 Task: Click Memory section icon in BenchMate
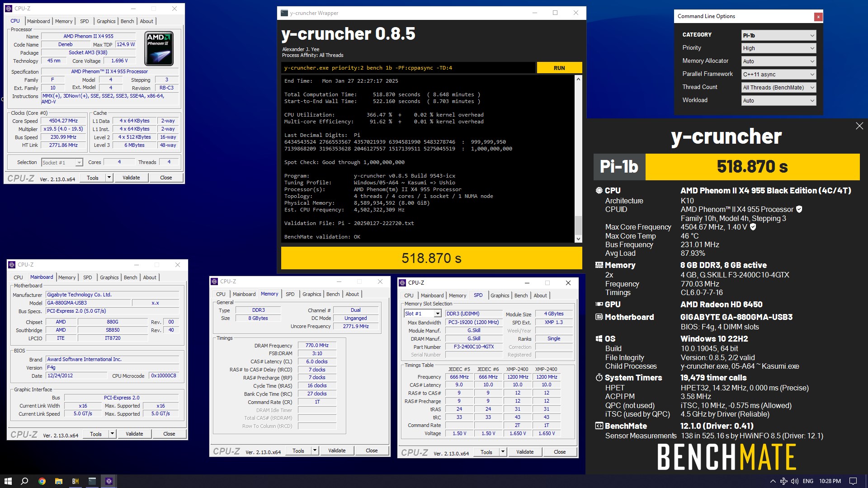click(x=599, y=265)
